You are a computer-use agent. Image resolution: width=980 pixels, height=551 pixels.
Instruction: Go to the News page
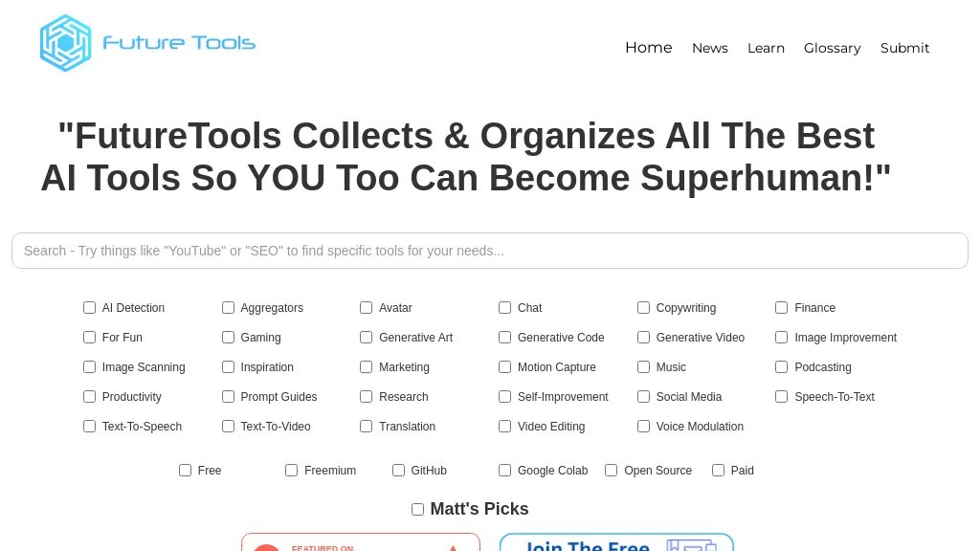click(x=709, y=48)
